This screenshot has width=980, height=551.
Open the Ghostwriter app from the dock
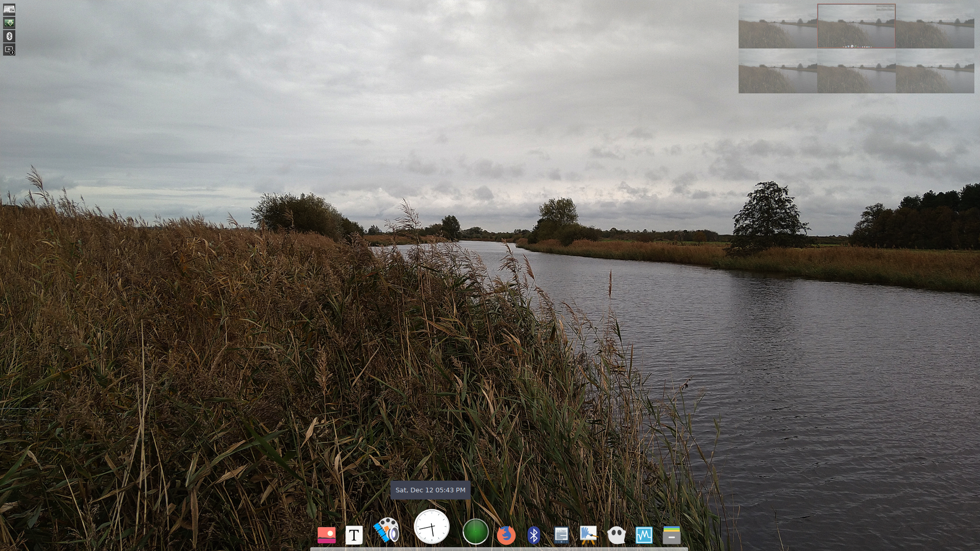pyautogui.click(x=617, y=534)
